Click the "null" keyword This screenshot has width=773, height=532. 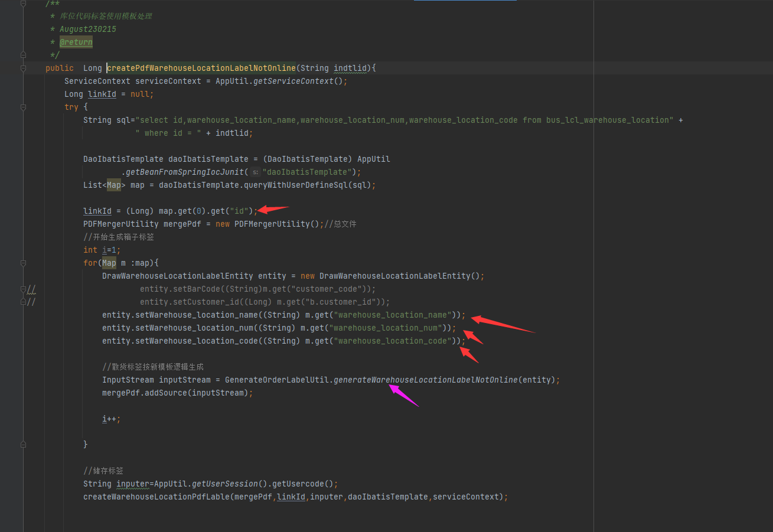(x=140, y=94)
